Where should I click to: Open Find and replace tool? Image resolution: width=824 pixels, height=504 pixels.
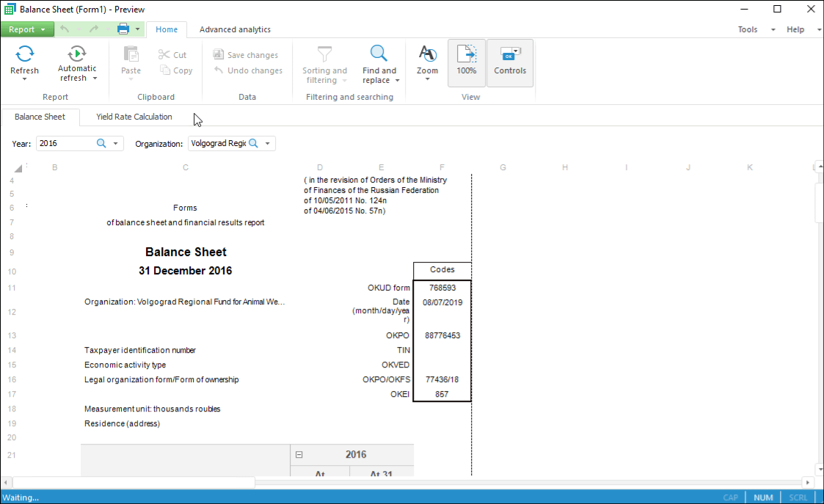point(379,54)
